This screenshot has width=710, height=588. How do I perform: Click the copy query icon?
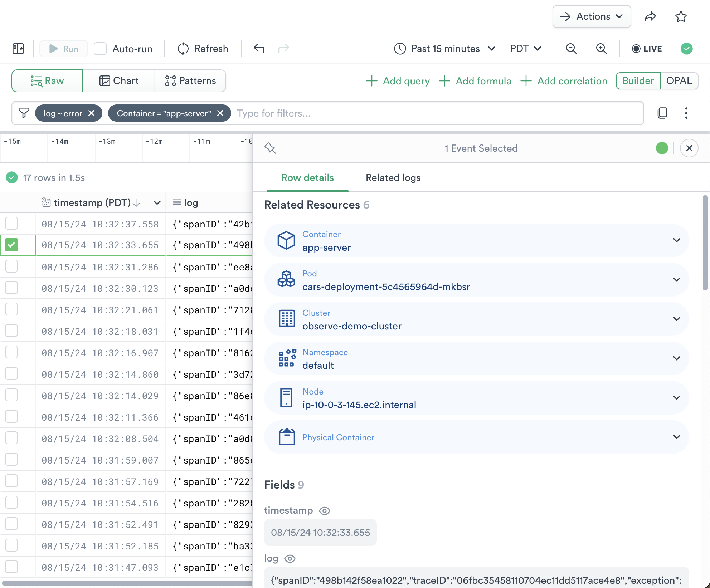pyautogui.click(x=662, y=113)
